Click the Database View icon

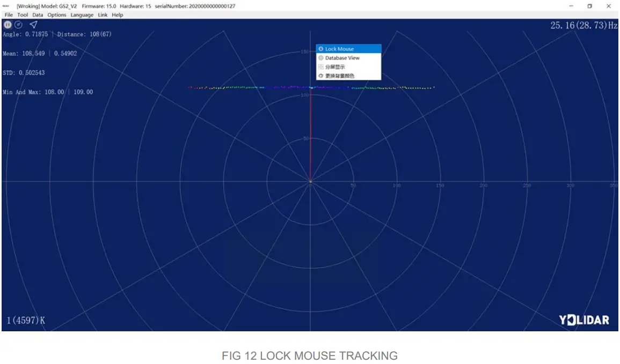322,57
